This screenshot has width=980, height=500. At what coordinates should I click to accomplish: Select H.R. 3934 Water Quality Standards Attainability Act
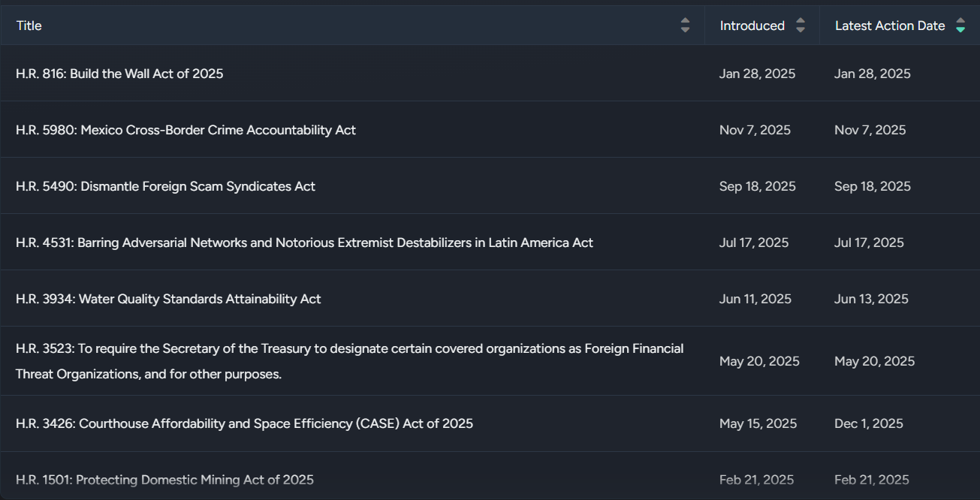168,299
